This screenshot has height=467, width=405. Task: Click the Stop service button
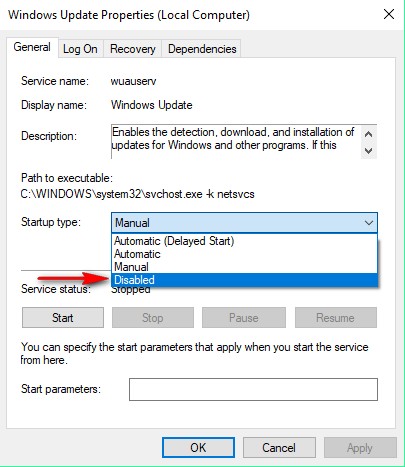153,318
